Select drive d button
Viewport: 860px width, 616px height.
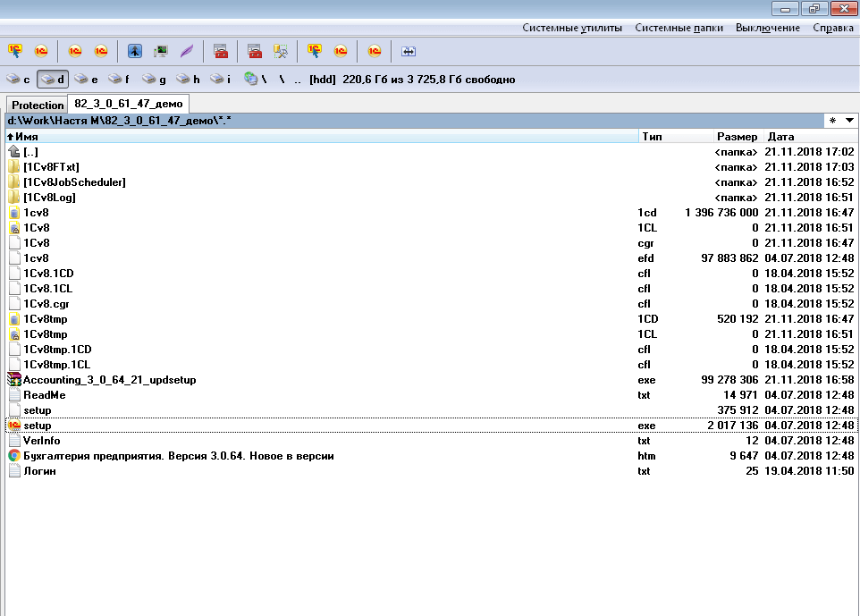click(x=53, y=80)
